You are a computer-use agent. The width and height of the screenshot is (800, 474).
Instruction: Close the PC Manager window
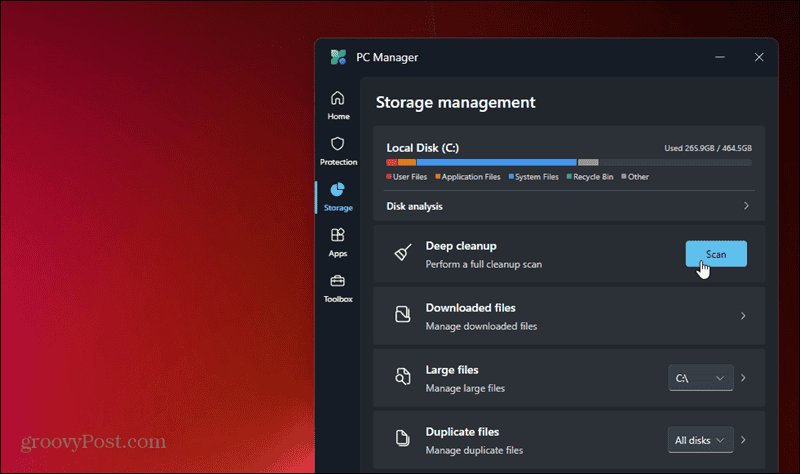tap(759, 57)
